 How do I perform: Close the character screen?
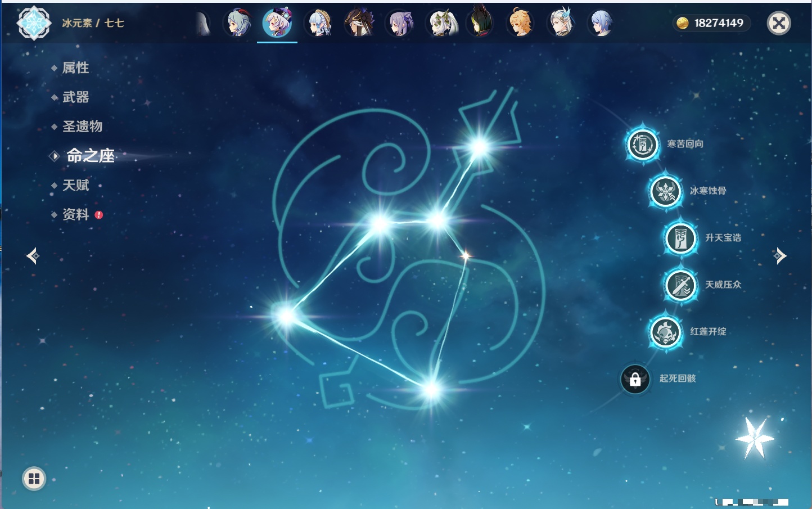(x=779, y=23)
